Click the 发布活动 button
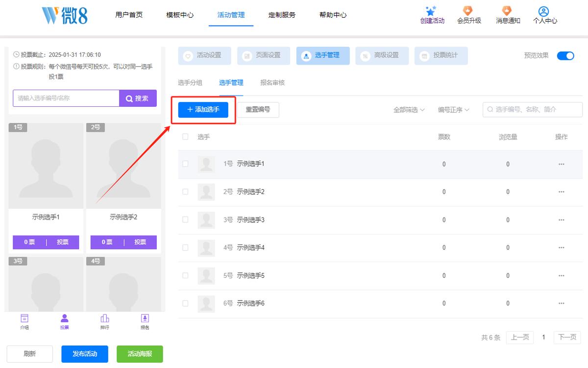This screenshot has height=368, width=588. coord(85,354)
